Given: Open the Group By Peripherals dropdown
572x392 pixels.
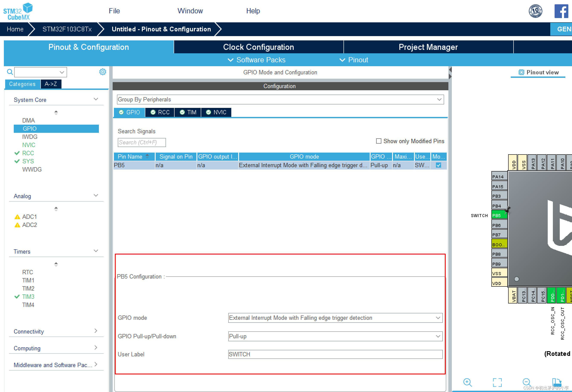Looking at the screenshot, I should click(280, 100).
